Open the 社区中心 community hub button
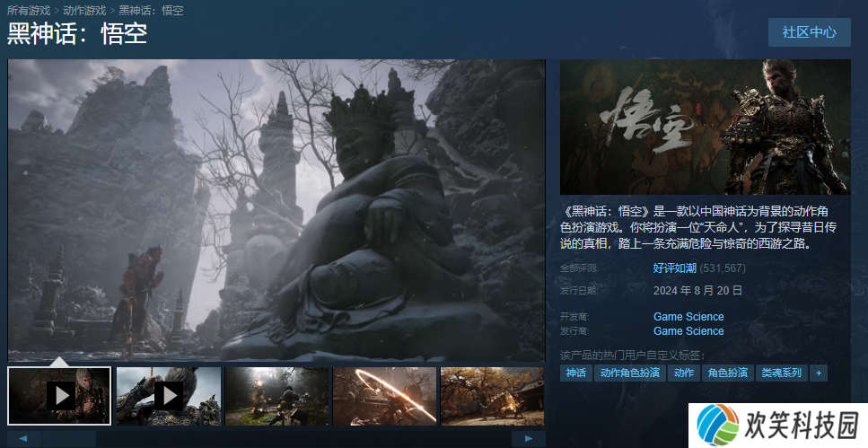 click(x=810, y=32)
